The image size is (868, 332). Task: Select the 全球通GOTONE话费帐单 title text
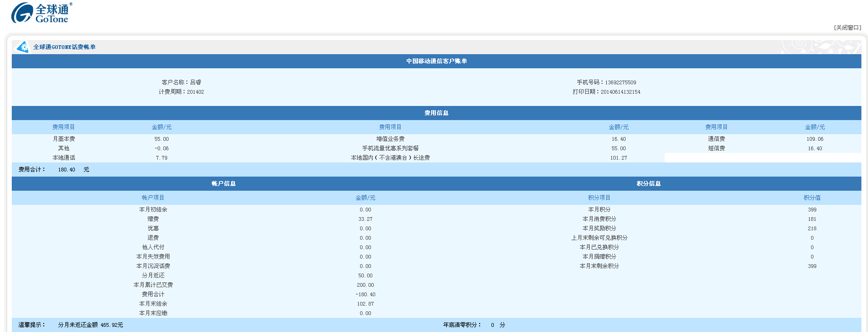[x=64, y=47]
